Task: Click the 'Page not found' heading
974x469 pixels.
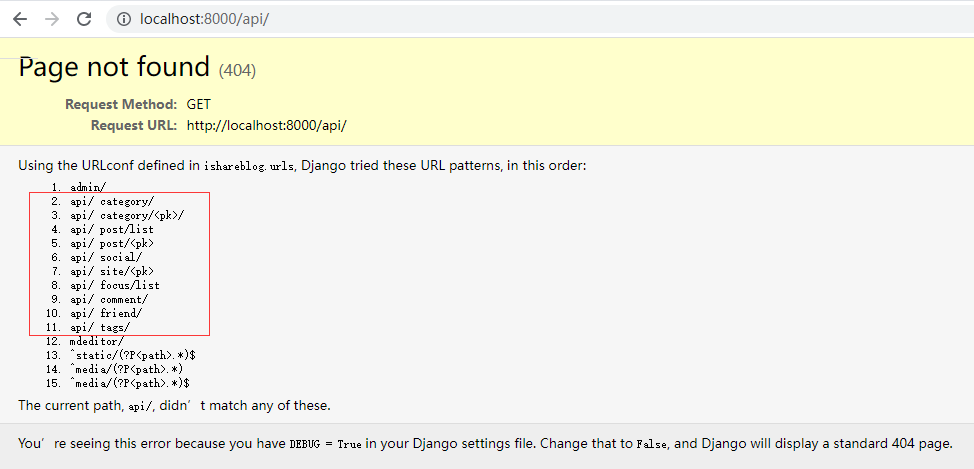Action: pos(114,67)
